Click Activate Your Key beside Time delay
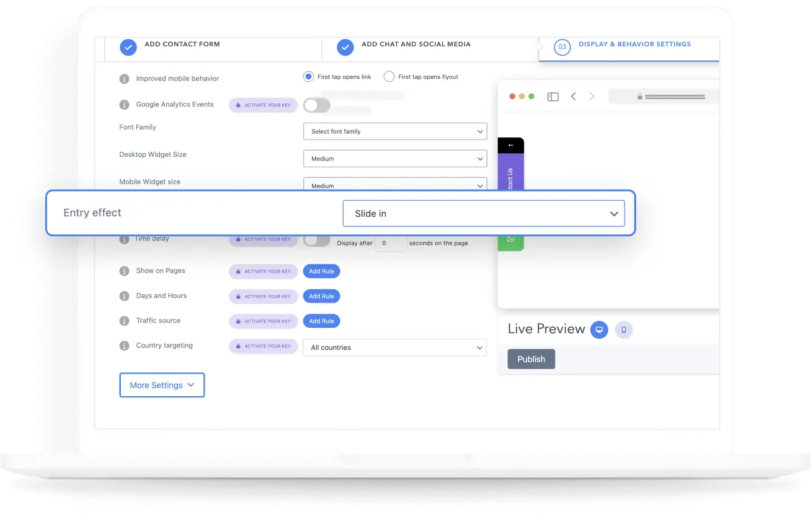The width and height of the screenshot is (812, 525). 263,240
